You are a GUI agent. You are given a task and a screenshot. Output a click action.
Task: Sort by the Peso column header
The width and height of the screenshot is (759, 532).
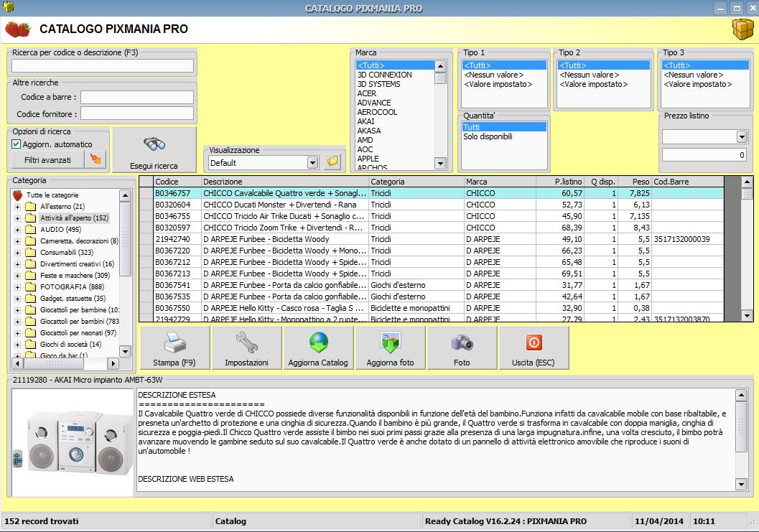635,182
